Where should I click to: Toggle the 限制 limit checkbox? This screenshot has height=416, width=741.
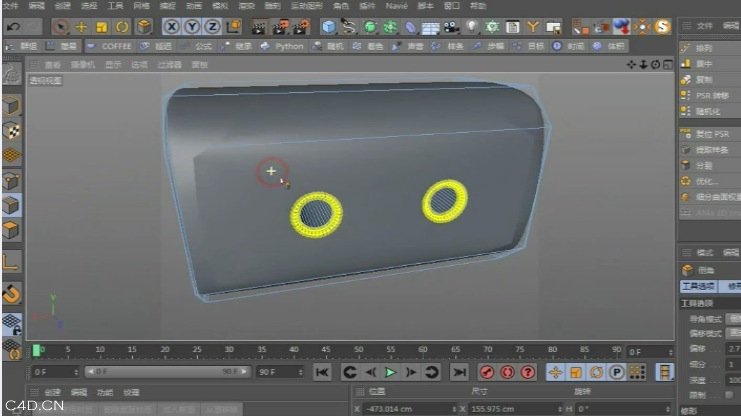point(730,395)
